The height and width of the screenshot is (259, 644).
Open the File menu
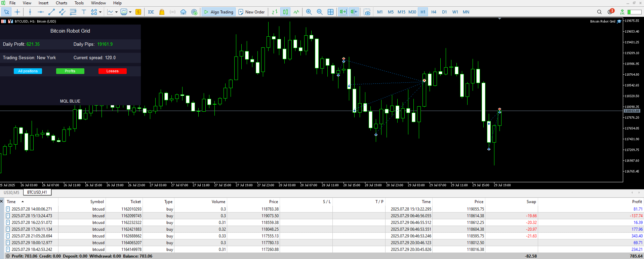pyautogui.click(x=12, y=3)
